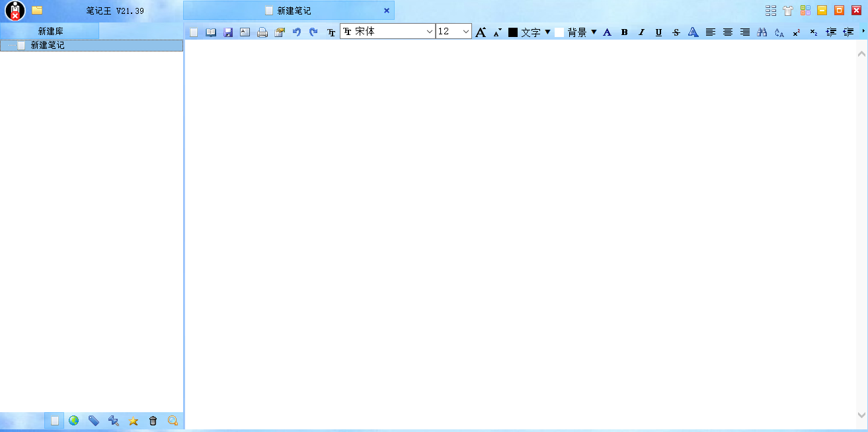Open the 宋体 font family dropdown
Image resolution: width=868 pixels, height=432 pixels.
[429, 32]
